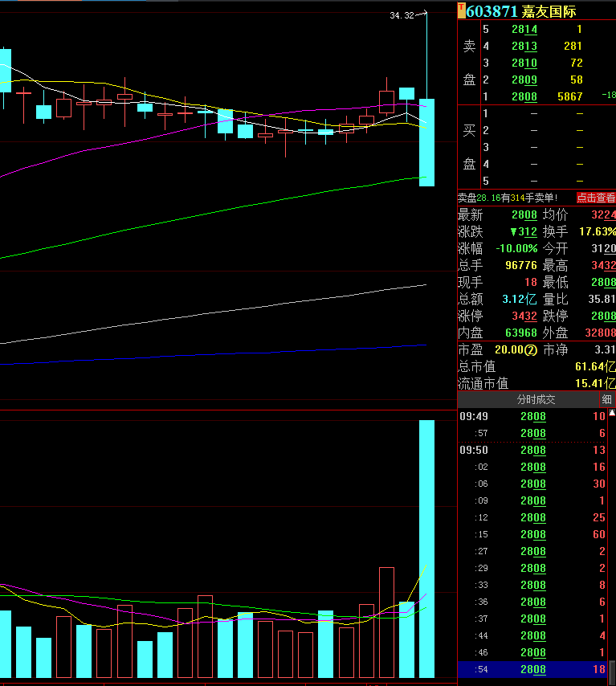This screenshot has height=686, width=616.
Task: Select the 09:49 trade row
Action: [532, 417]
